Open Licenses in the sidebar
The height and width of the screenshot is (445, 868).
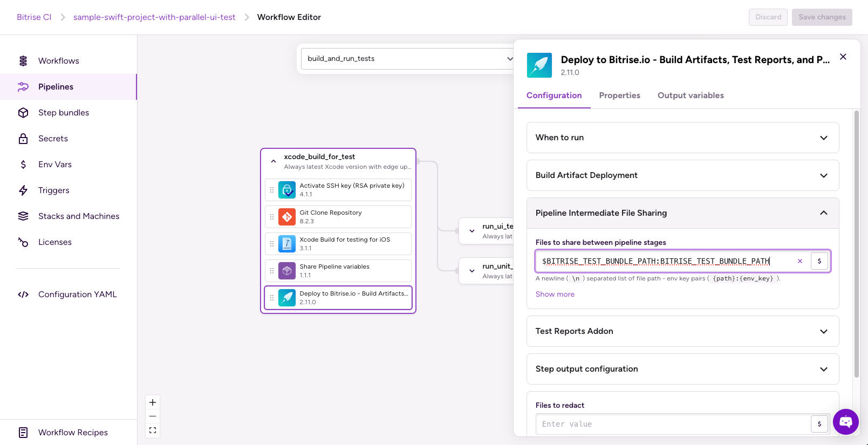click(x=69, y=242)
